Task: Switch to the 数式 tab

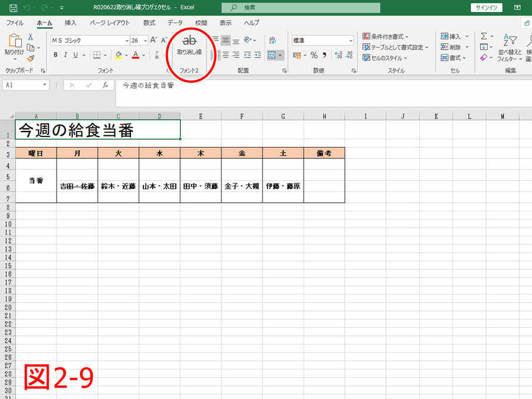Action: click(149, 22)
